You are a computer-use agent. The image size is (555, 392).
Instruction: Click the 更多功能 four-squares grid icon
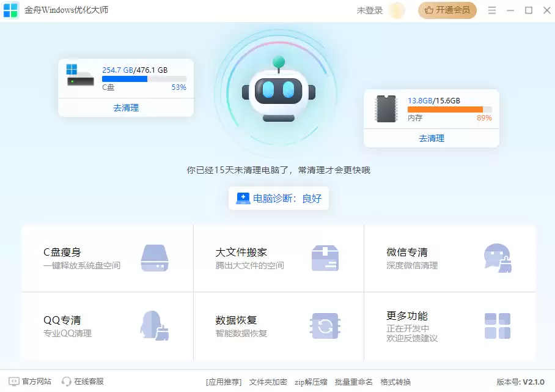498,326
